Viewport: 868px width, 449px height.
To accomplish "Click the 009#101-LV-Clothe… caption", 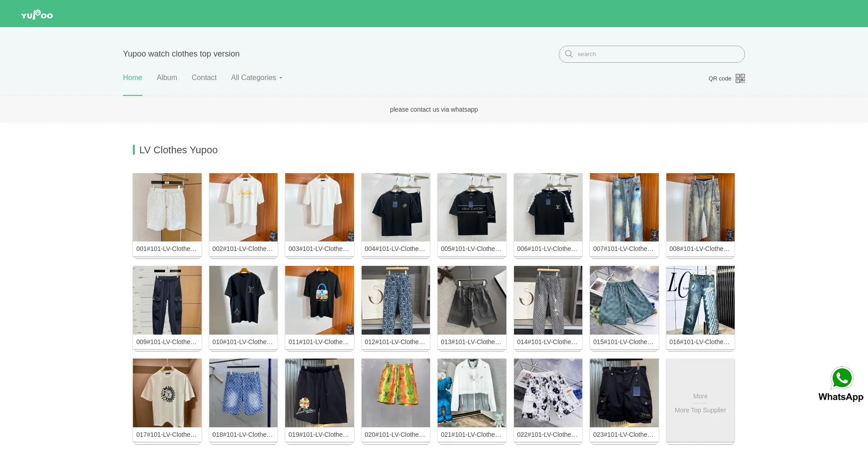I will tap(166, 342).
